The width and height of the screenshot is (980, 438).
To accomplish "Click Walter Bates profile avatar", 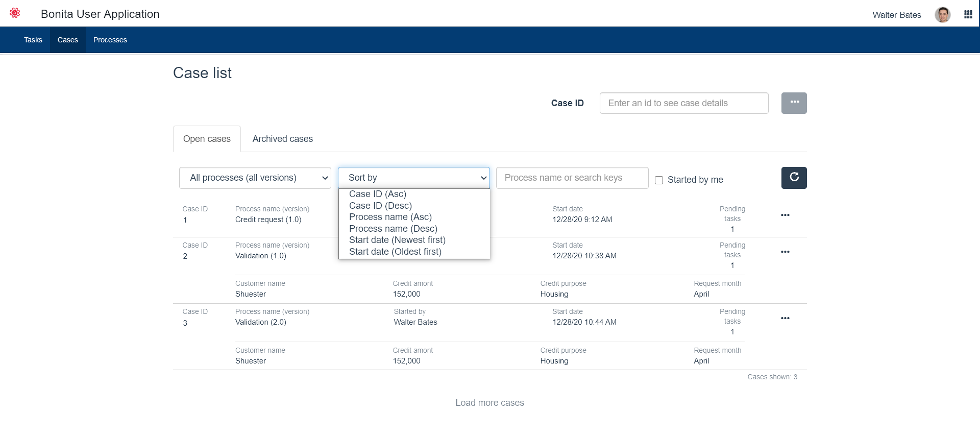I will point(942,15).
